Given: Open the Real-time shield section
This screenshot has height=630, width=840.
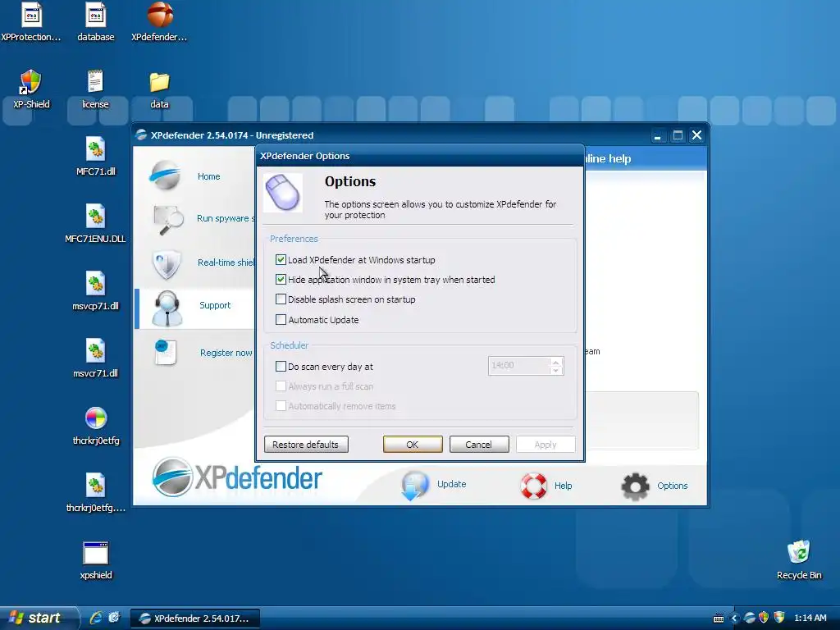Looking at the screenshot, I should pos(226,262).
